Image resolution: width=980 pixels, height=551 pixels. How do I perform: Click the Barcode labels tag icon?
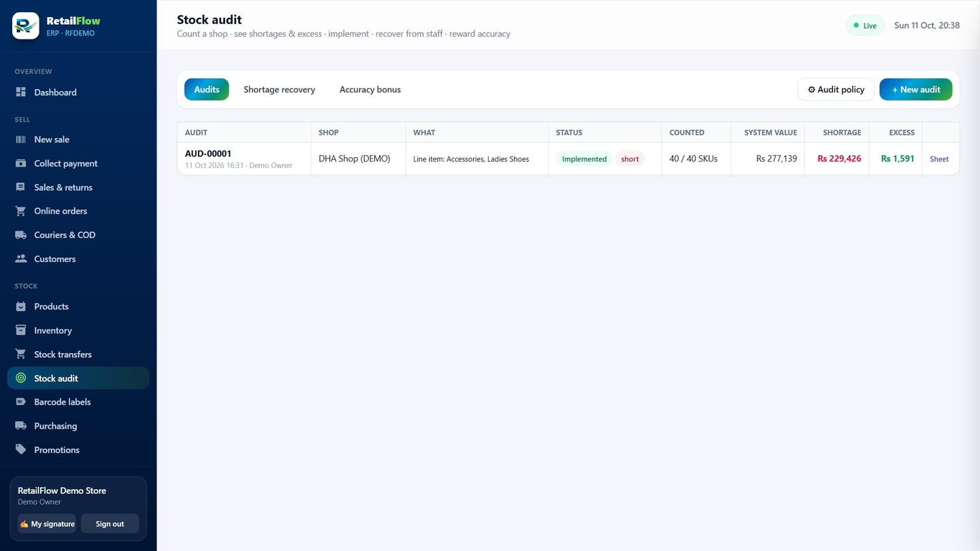(21, 401)
